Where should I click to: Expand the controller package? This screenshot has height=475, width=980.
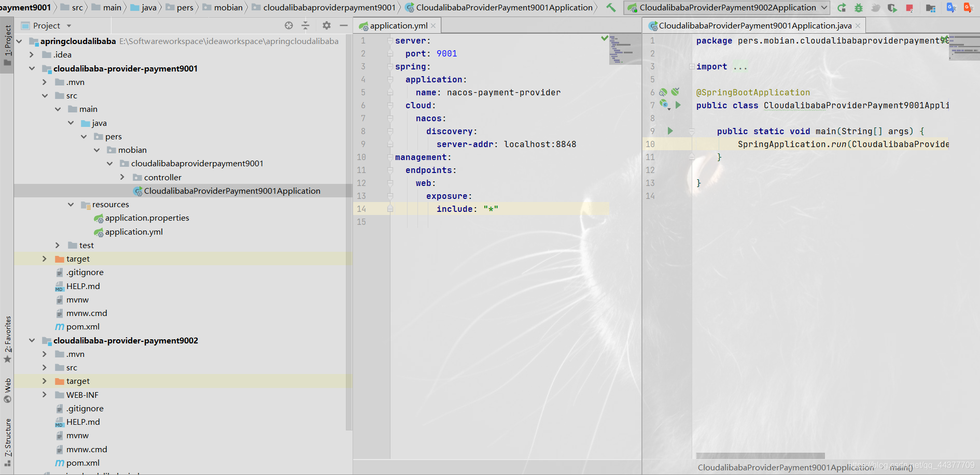pos(122,177)
